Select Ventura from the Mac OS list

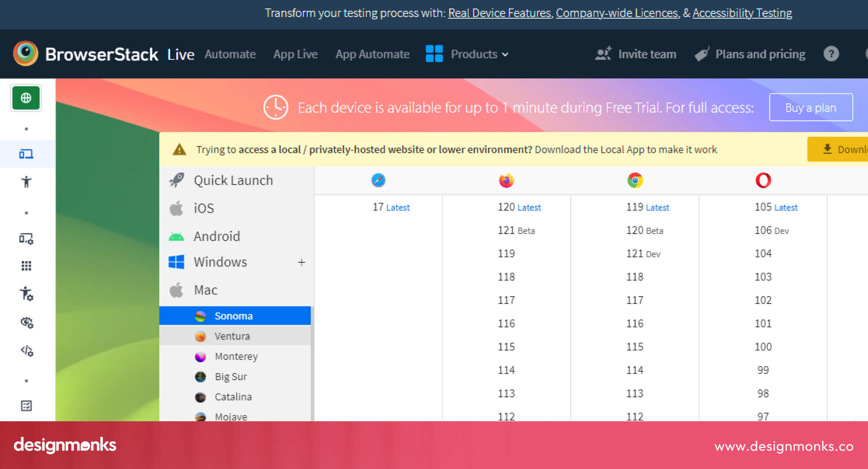(232, 336)
